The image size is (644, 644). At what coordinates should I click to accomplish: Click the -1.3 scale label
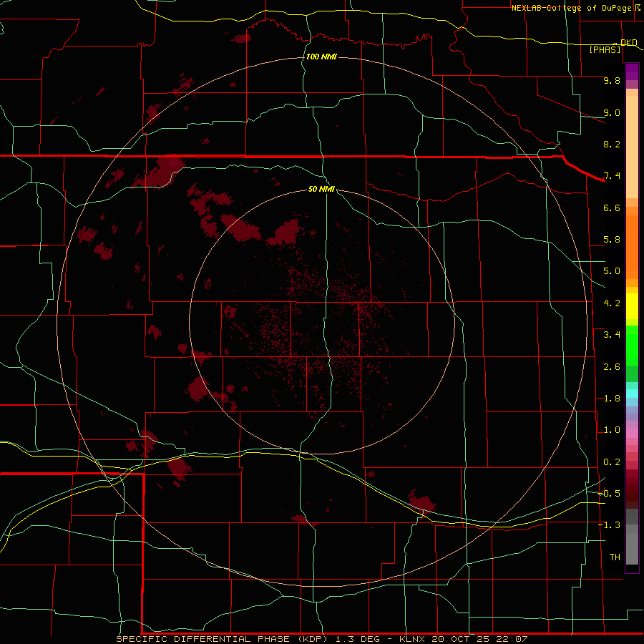[x=609, y=525]
